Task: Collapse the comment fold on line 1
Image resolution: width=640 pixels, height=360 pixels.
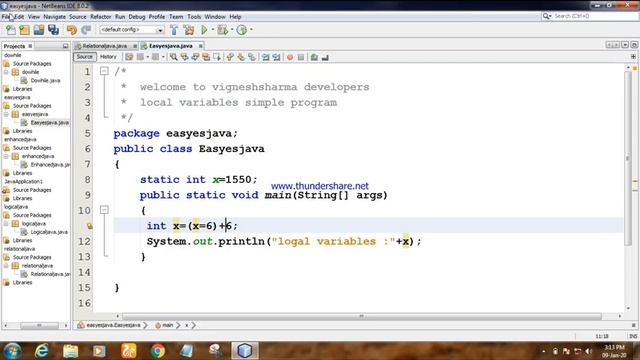Action: [x=104, y=71]
